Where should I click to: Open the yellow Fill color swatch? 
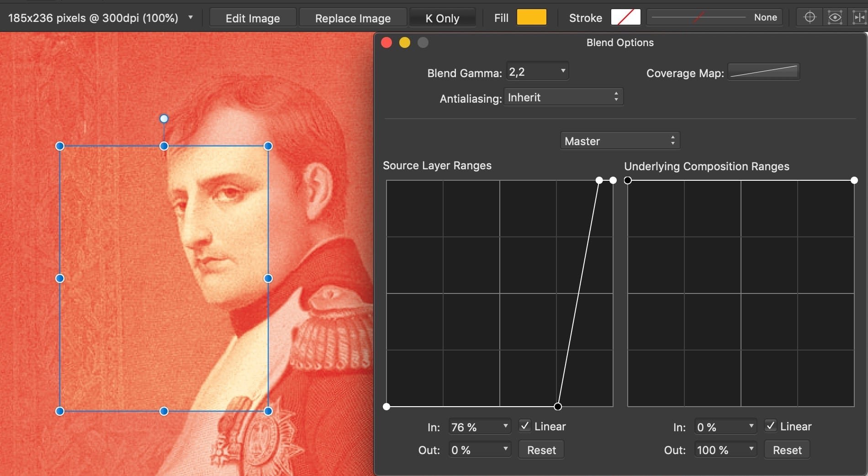click(531, 17)
